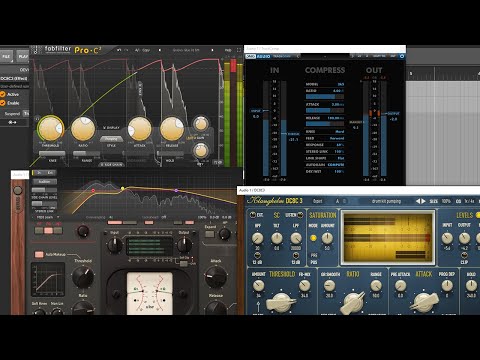The height and width of the screenshot is (360, 480).
Task: Open the Pro-C 2 preset name selector
Action: coord(186,50)
